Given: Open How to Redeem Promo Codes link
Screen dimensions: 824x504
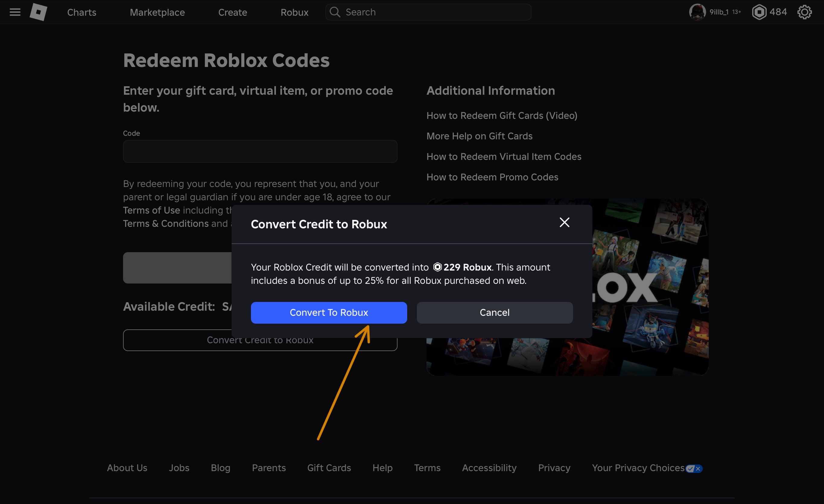Looking at the screenshot, I should tap(492, 177).
